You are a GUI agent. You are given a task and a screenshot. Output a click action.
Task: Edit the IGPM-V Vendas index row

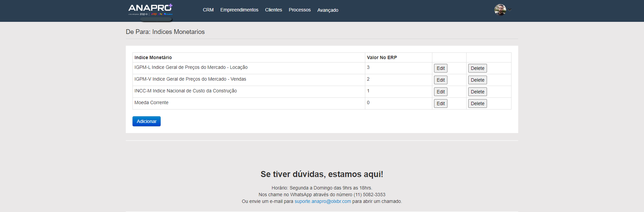[x=440, y=80]
